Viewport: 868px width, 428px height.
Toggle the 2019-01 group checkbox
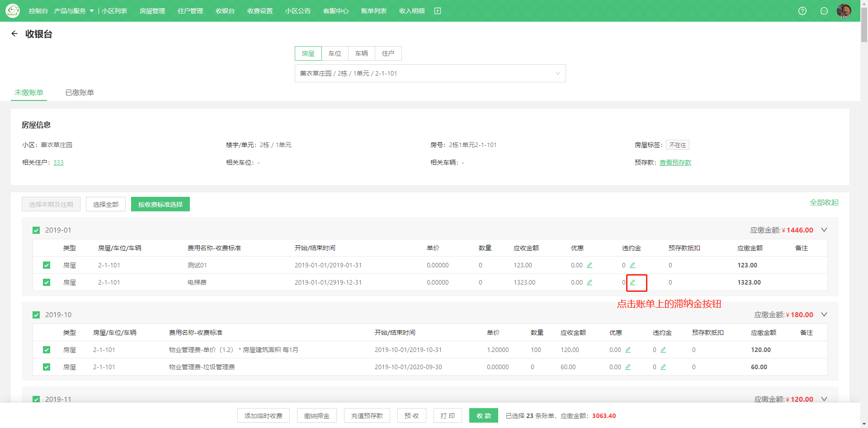click(36, 230)
